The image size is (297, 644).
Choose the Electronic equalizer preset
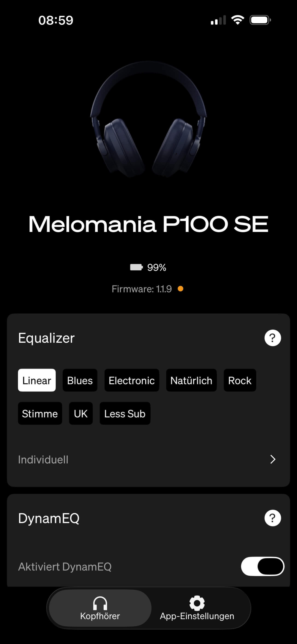coord(132,380)
